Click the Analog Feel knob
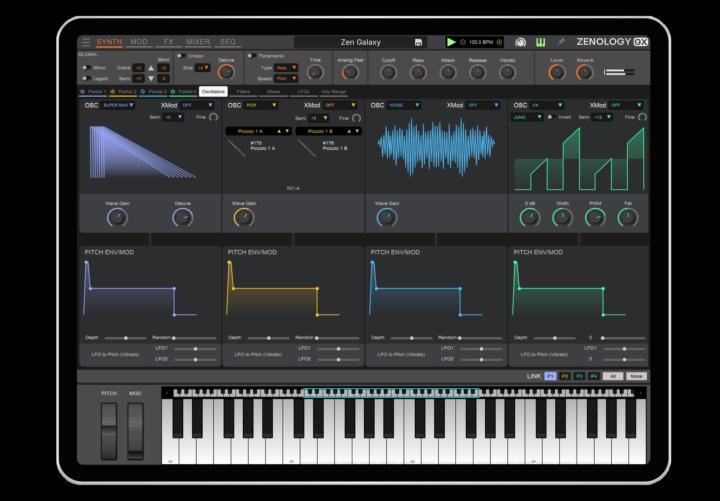 pos(350,72)
